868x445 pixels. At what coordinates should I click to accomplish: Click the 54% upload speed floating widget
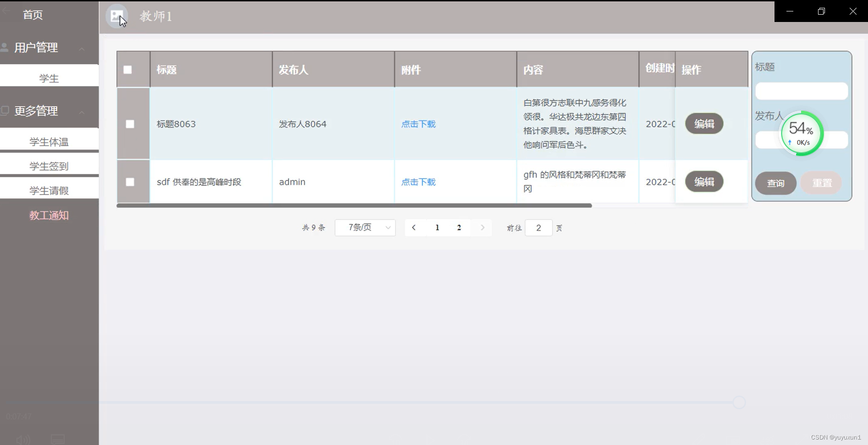tap(802, 133)
